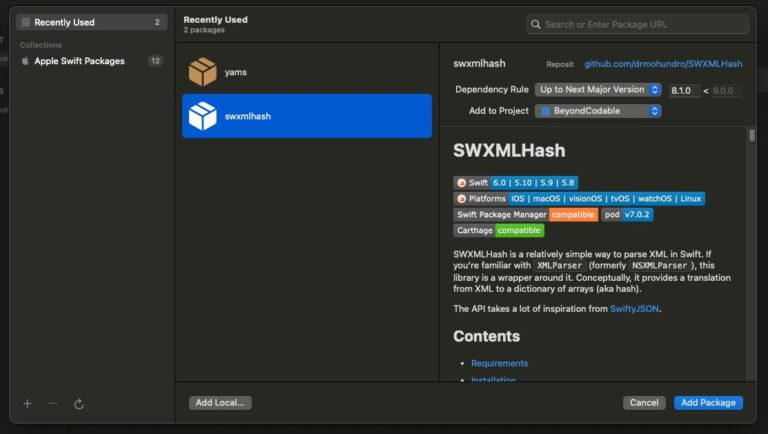The image size is (768, 434).
Task: Click the brown yams package box icon
Action: point(202,72)
